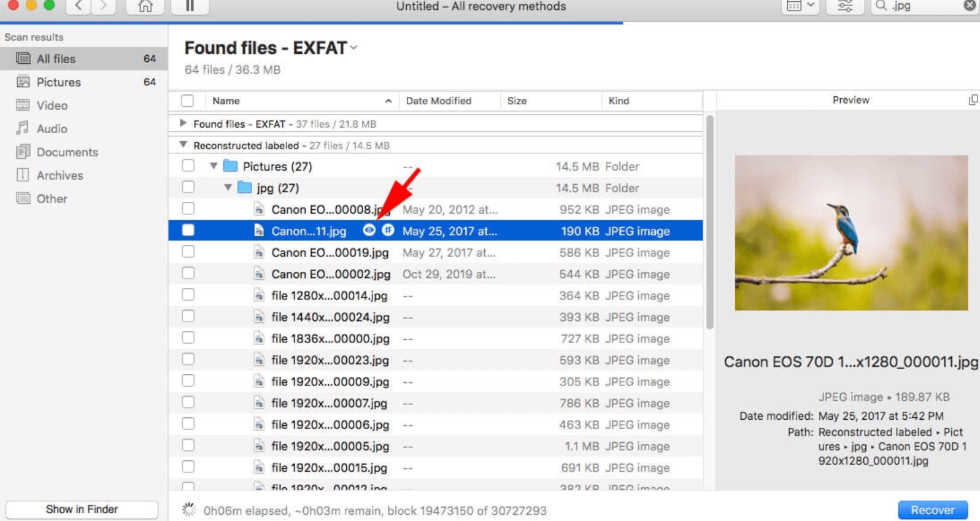Viewport: 980px width, 521px height.
Task: Select file 1920x...00015.jpg row name
Action: click(x=329, y=468)
